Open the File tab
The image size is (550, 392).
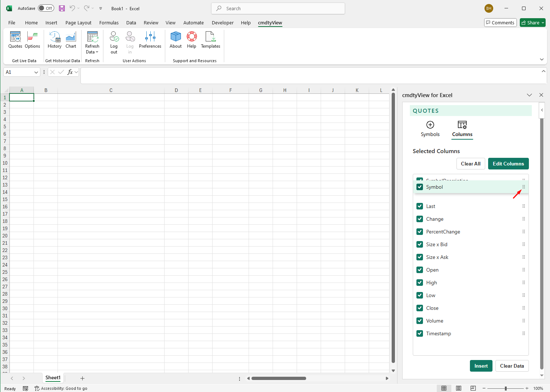pyautogui.click(x=12, y=23)
